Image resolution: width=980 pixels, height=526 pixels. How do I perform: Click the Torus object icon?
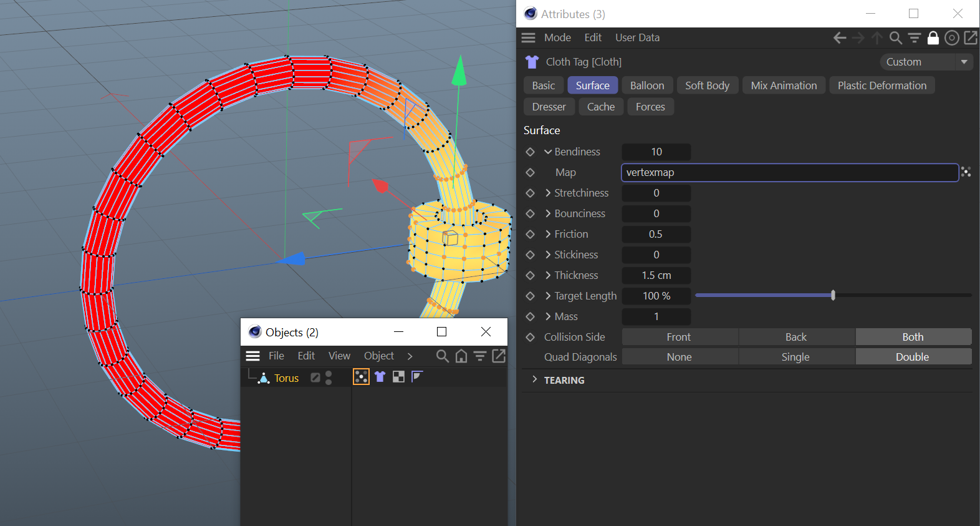[x=264, y=377]
